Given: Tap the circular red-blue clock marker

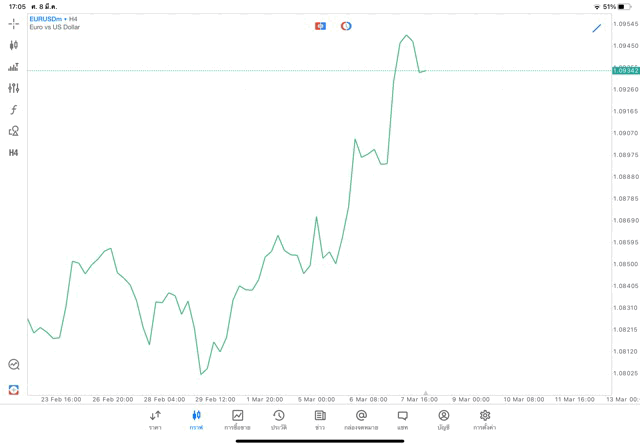Looking at the screenshot, I should (x=346, y=26).
